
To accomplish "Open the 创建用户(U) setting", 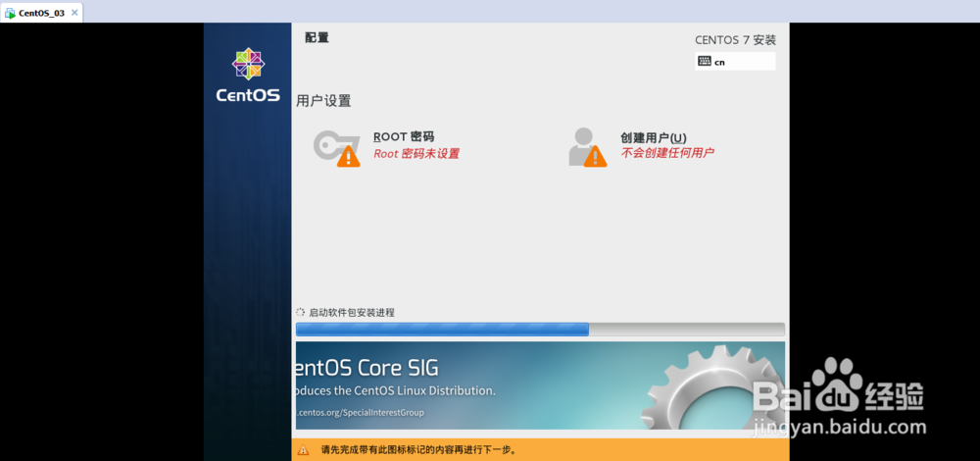I will 641,148.
